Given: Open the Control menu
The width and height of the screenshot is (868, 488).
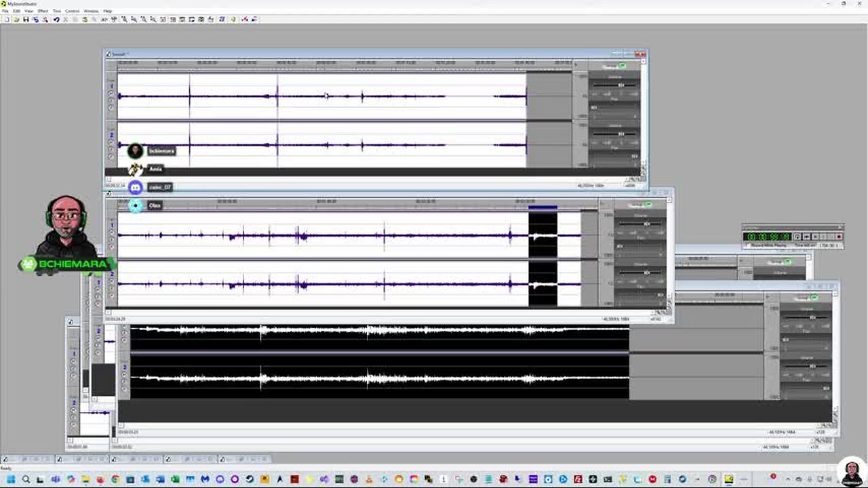Looking at the screenshot, I should (72, 11).
